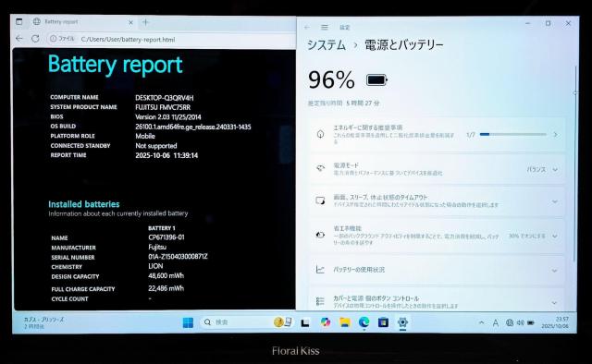The height and width of the screenshot is (364, 592).
Task: Click the システム breadcrumb link
Action: click(x=327, y=45)
